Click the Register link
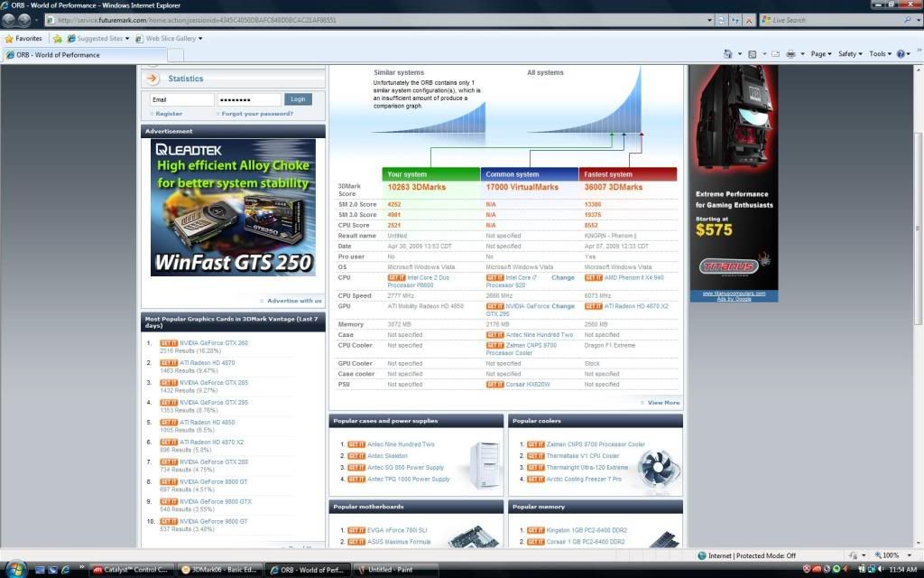 [169, 113]
